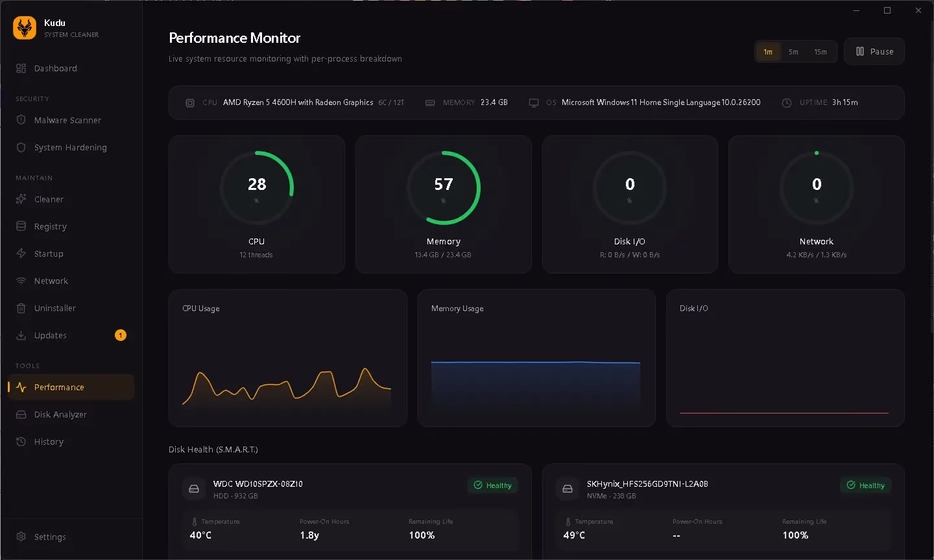This screenshot has width=934, height=560.
Task: Click the CPU usage circular gauge
Action: [256, 187]
